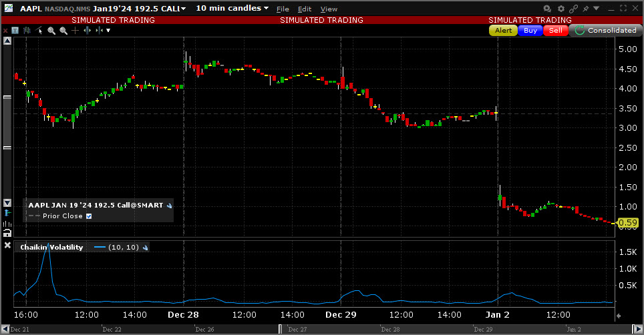The width and height of the screenshot is (644, 335).
Task: Click the chart application icon beside AAPL
Action: (8, 8)
